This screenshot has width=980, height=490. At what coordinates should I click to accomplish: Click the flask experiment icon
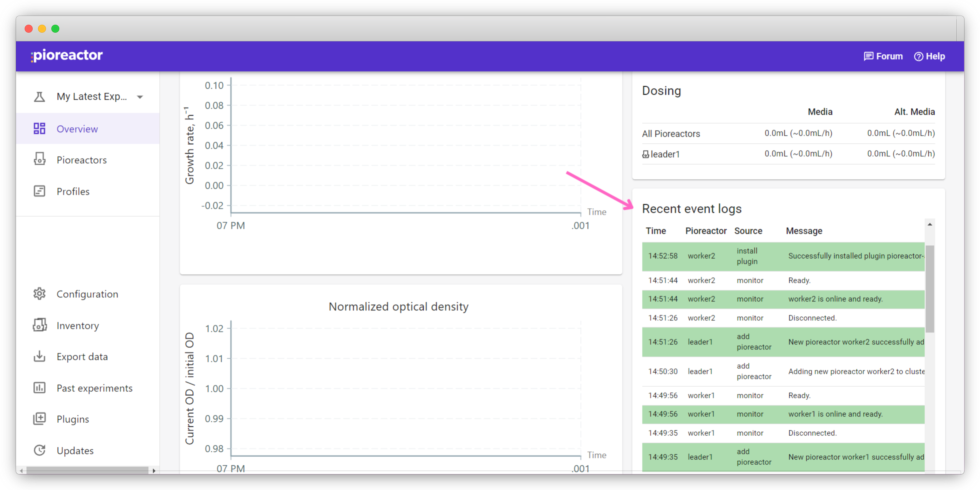(x=39, y=97)
